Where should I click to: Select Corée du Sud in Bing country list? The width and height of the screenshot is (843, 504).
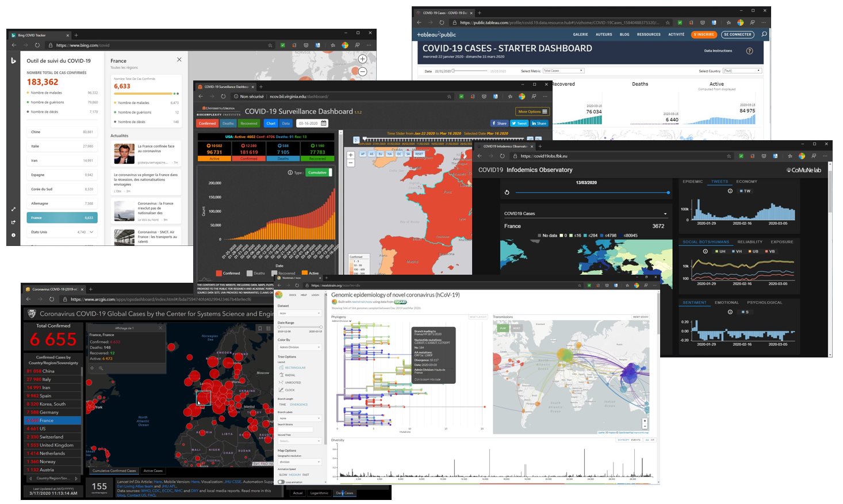(62, 189)
